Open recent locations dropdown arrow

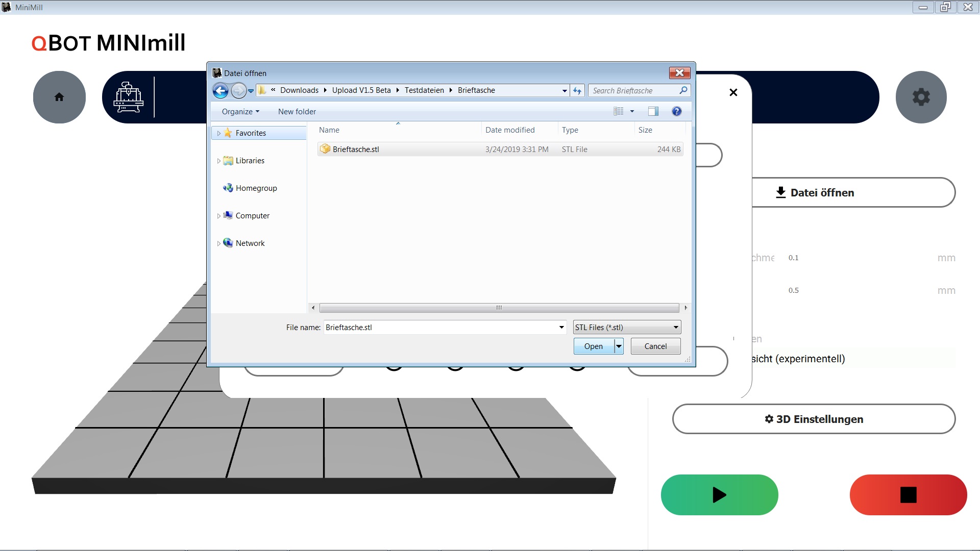(251, 91)
